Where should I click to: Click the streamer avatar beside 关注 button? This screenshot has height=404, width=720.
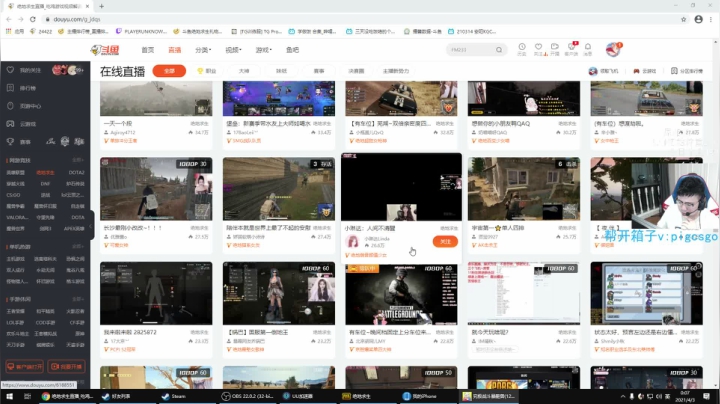pyautogui.click(x=352, y=241)
